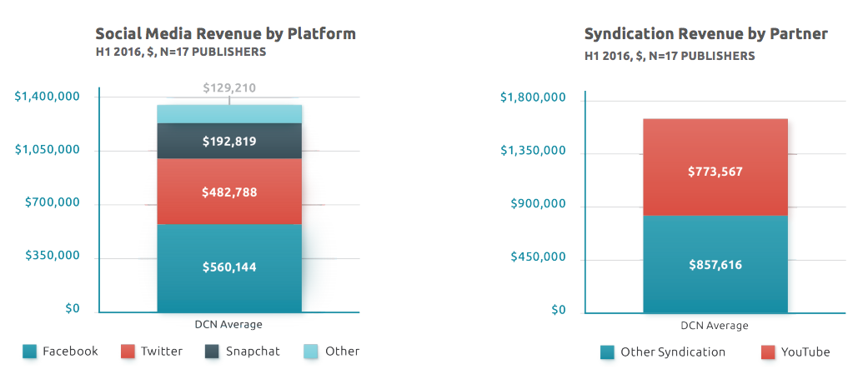Click the $129,210 callout label
This screenshot has width=868, height=384.
coord(230,88)
